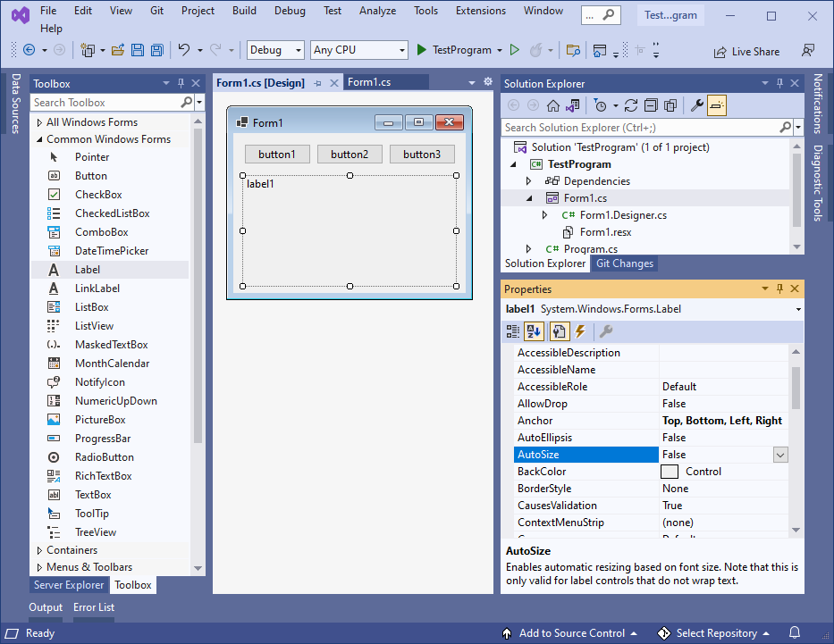This screenshot has width=834, height=644.
Task: Click the Events lightning bolt icon in Properties
Action: coord(580,331)
